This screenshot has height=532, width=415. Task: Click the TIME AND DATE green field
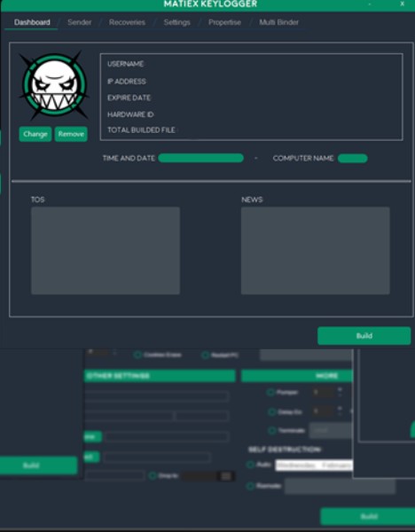coord(200,158)
